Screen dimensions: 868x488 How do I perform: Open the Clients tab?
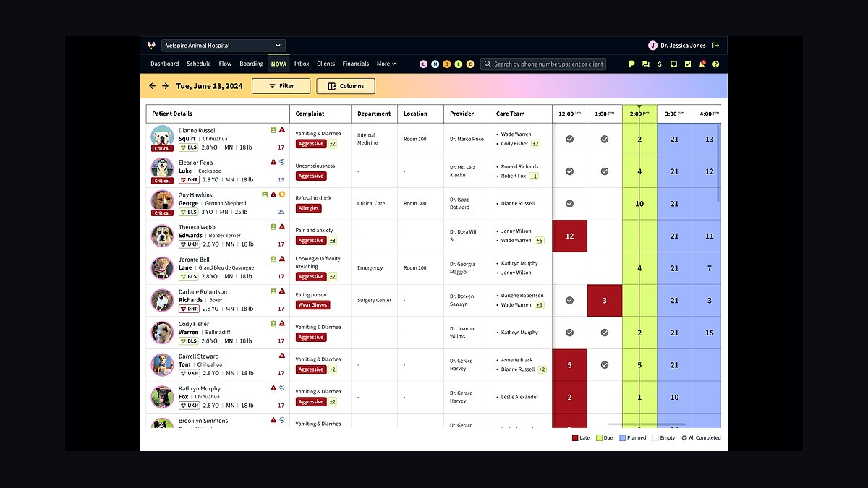(x=325, y=64)
